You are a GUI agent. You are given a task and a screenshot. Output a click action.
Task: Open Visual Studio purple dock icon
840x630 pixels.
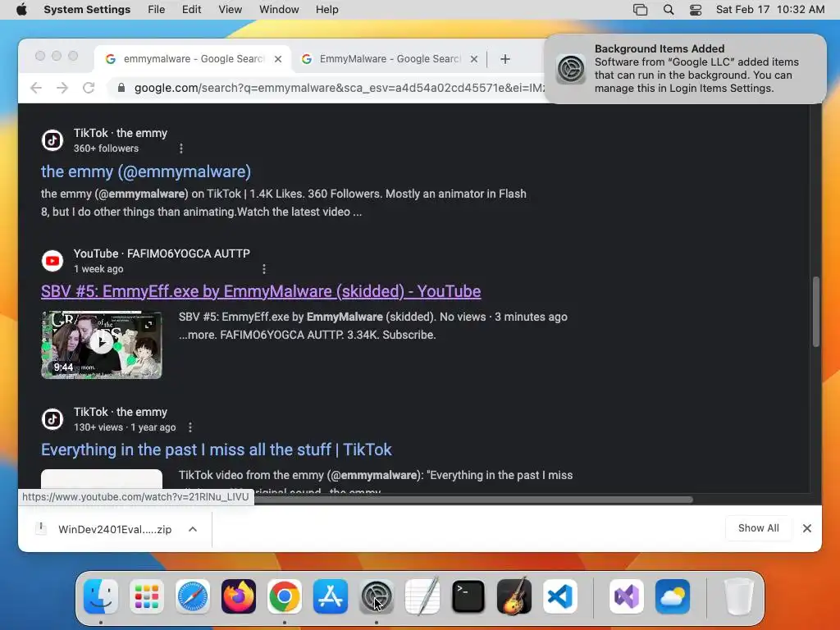pos(626,596)
